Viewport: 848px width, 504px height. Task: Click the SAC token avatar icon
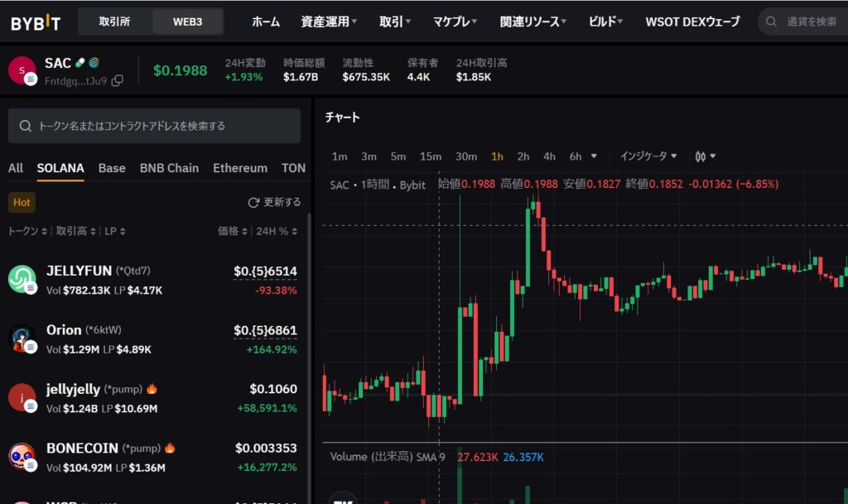click(x=22, y=70)
